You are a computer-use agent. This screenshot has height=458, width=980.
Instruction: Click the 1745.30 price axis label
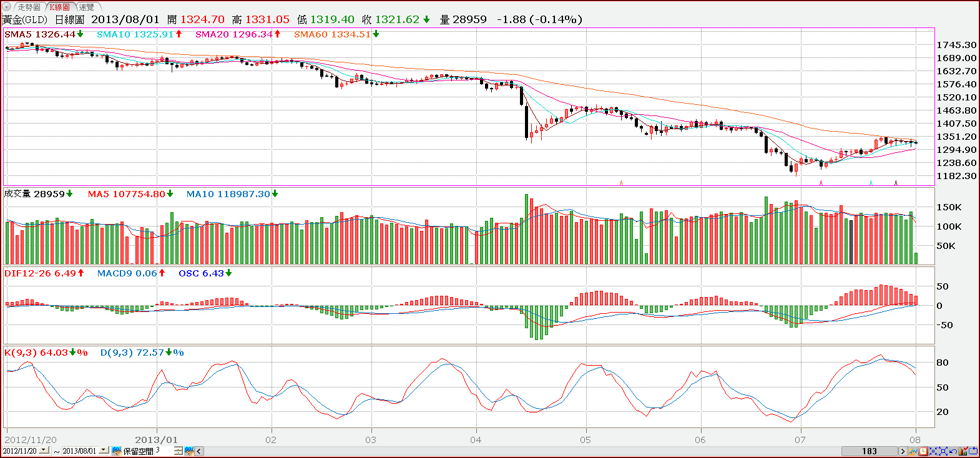click(x=956, y=45)
